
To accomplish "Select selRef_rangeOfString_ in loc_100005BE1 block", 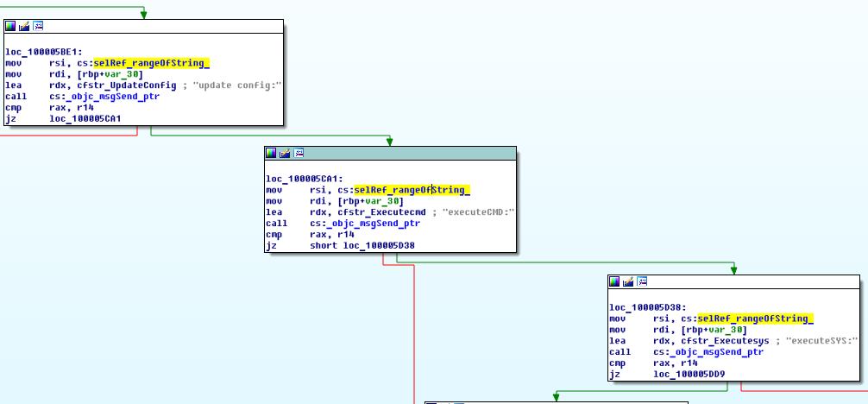I will coord(152,63).
